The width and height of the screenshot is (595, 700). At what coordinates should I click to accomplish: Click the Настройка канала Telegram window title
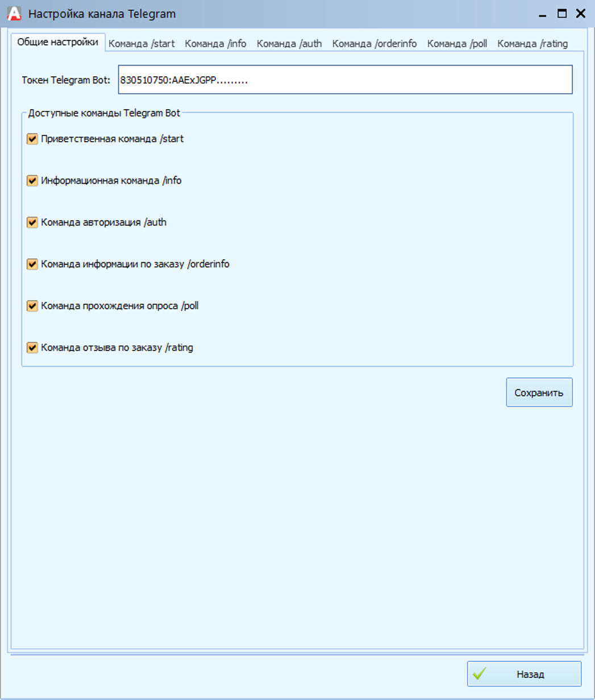pyautogui.click(x=102, y=14)
